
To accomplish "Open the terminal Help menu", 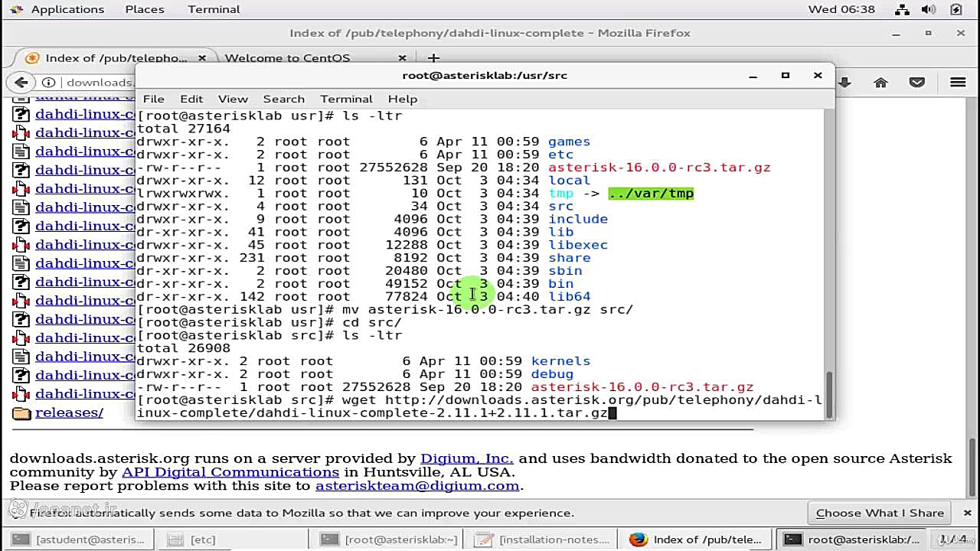I will pos(402,99).
